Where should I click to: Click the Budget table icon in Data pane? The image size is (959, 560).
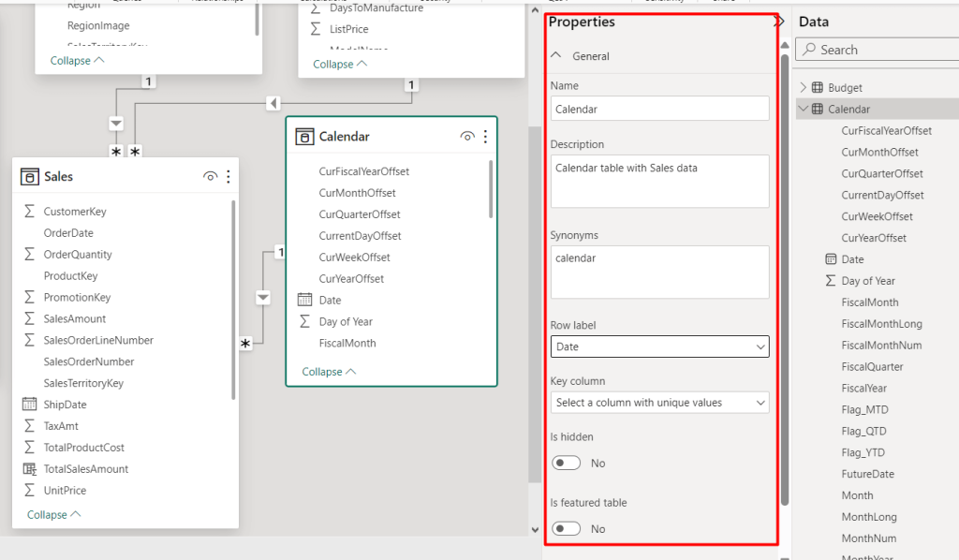point(817,87)
